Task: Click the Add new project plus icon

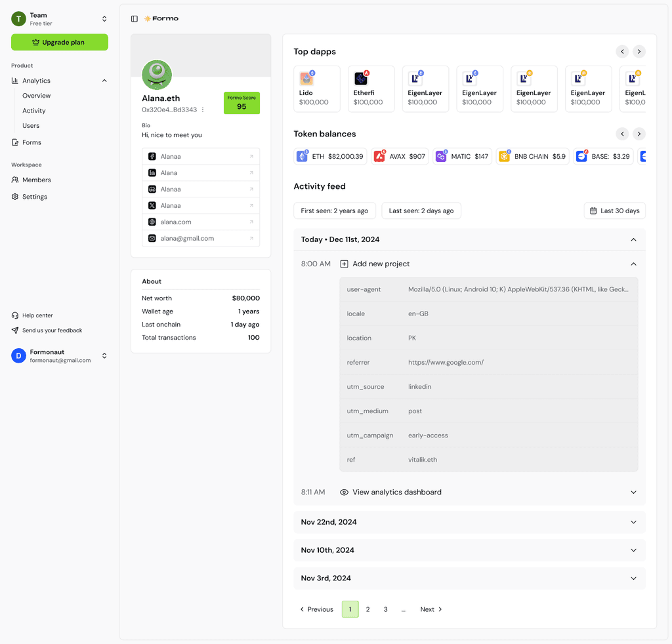Action: coord(344,264)
